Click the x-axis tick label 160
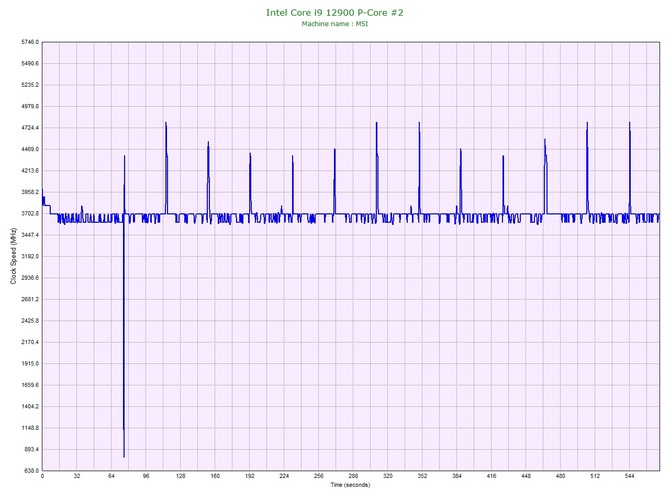This screenshot has width=670, height=502. (x=215, y=476)
